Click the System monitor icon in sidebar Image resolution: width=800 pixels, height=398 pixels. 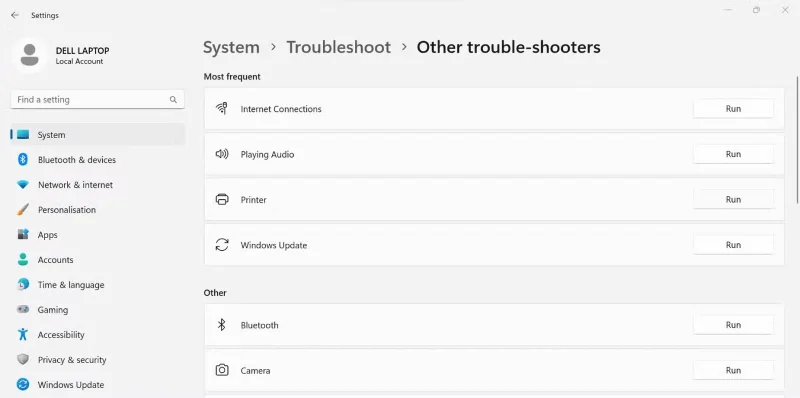(23, 135)
